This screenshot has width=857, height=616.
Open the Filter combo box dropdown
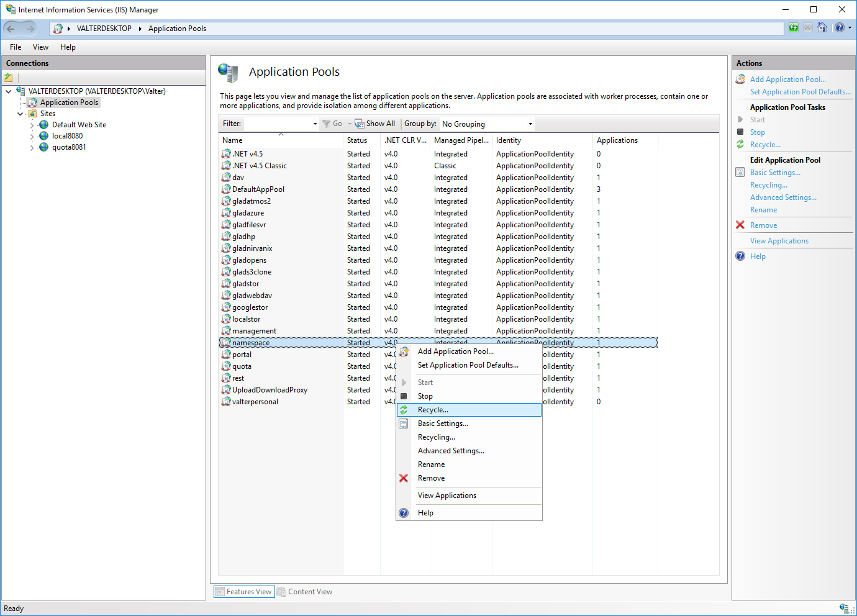[x=315, y=124]
